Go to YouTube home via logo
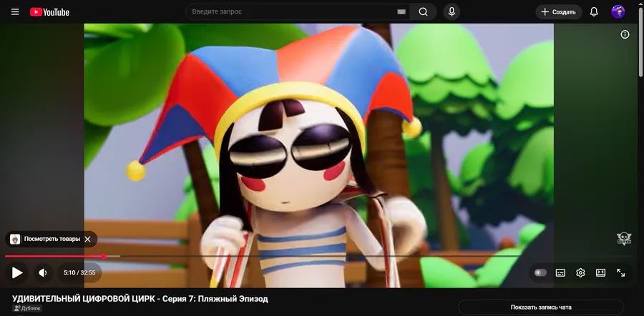 click(49, 12)
